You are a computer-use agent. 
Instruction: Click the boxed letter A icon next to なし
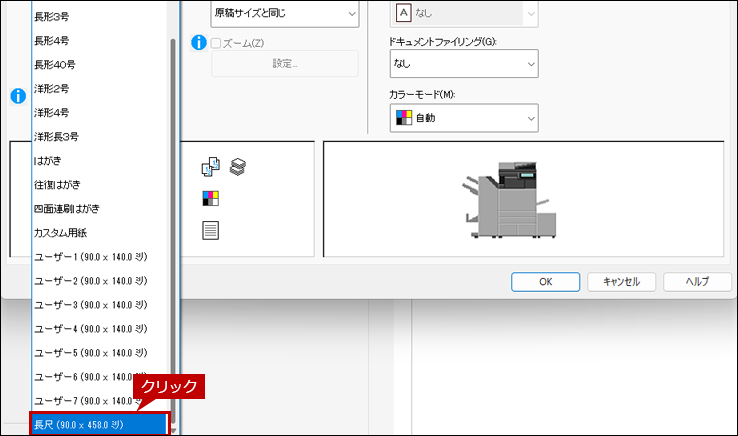point(403,13)
